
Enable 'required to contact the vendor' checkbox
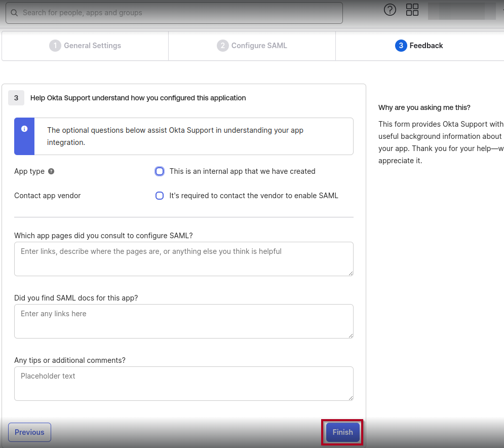point(160,196)
